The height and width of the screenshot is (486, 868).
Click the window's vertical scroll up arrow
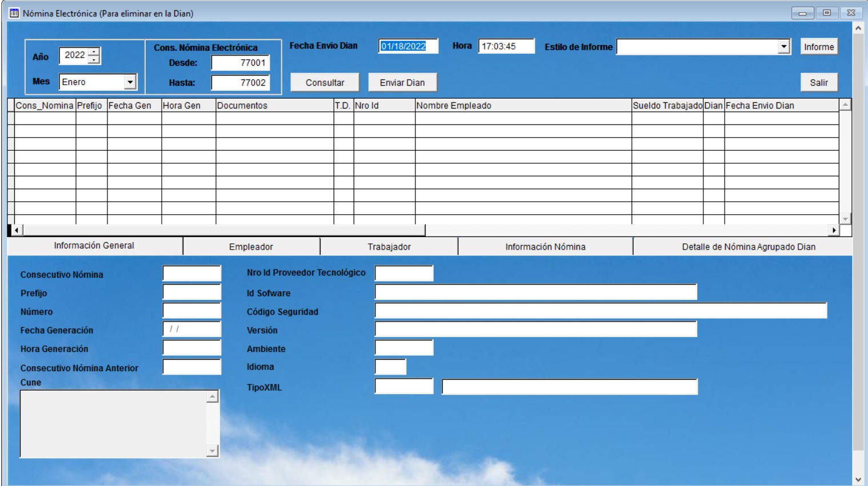(858, 27)
